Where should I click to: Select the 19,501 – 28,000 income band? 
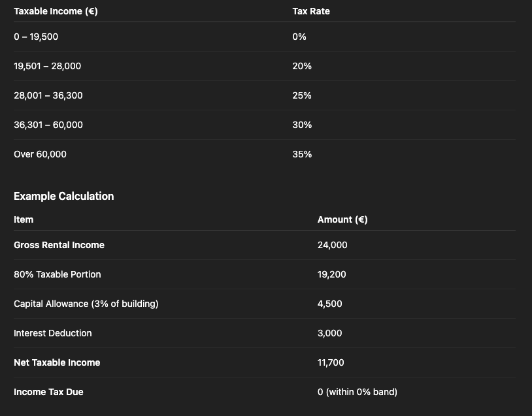[47, 66]
